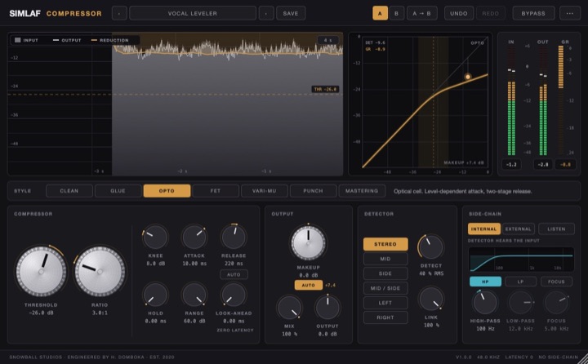Bypass the compressor
Screen dimensions: 588x364
[533, 14]
